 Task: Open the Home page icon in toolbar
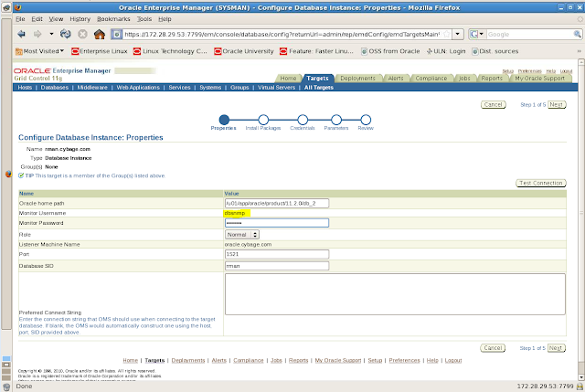click(x=100, y=35)
